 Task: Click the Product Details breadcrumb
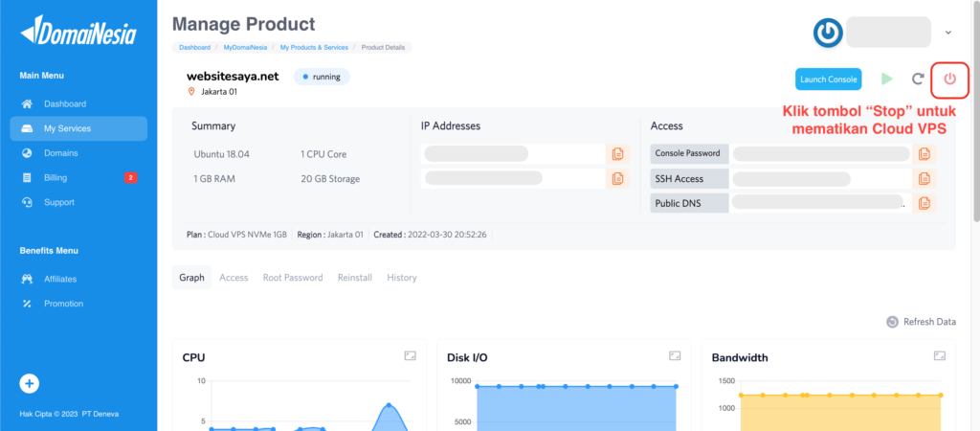[383, 47]
